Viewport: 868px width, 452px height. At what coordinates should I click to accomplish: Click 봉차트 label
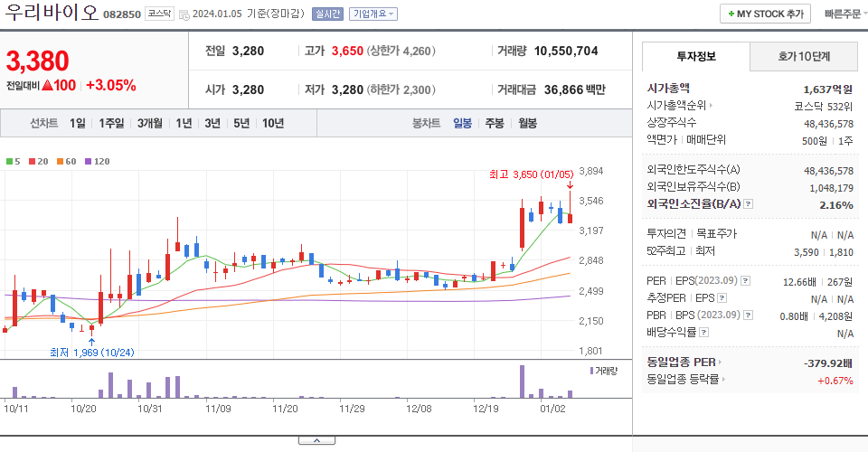coord(426,123)
